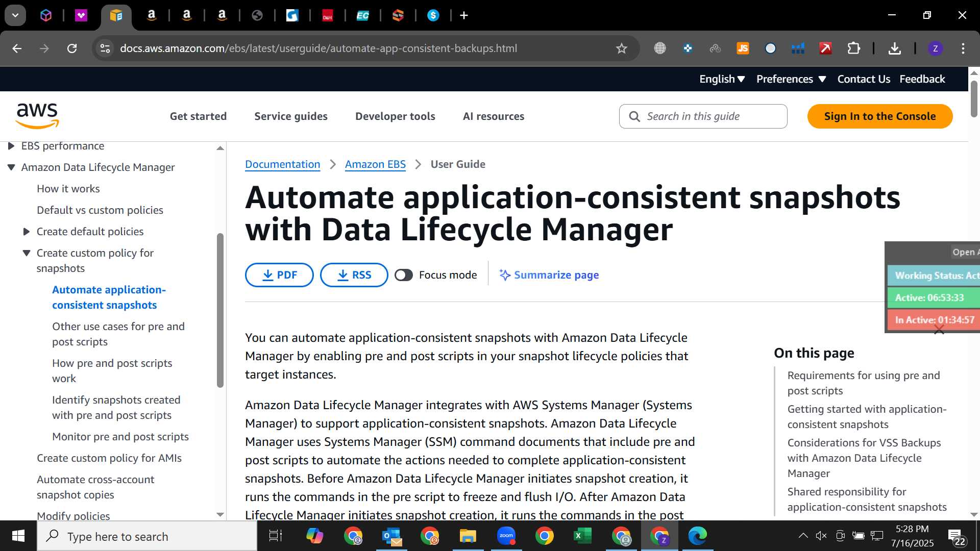The height and width of the screenshot is (551, 980).
Task: Click Sign In to the Console
Action: [x=880, y=116]
